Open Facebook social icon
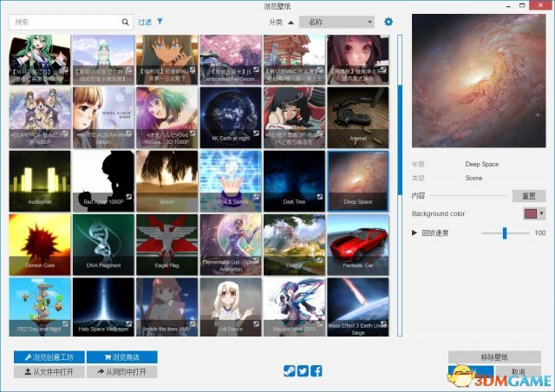 coord(317,371)
